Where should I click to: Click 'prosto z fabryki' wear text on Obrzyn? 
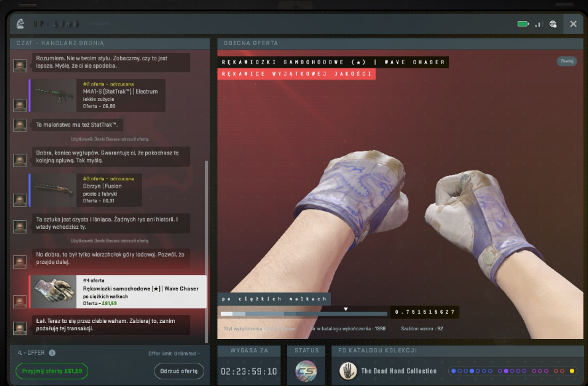(x=99, y=194)
